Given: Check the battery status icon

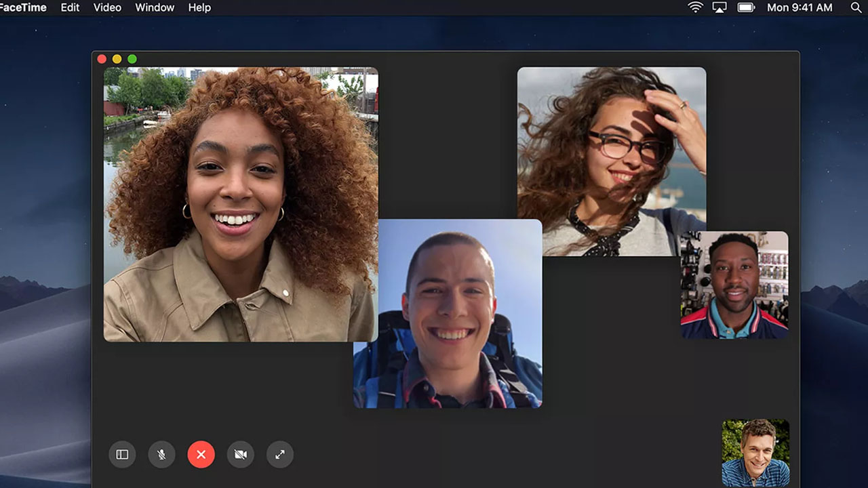Looking at the screenshot, I should [746, 7].
